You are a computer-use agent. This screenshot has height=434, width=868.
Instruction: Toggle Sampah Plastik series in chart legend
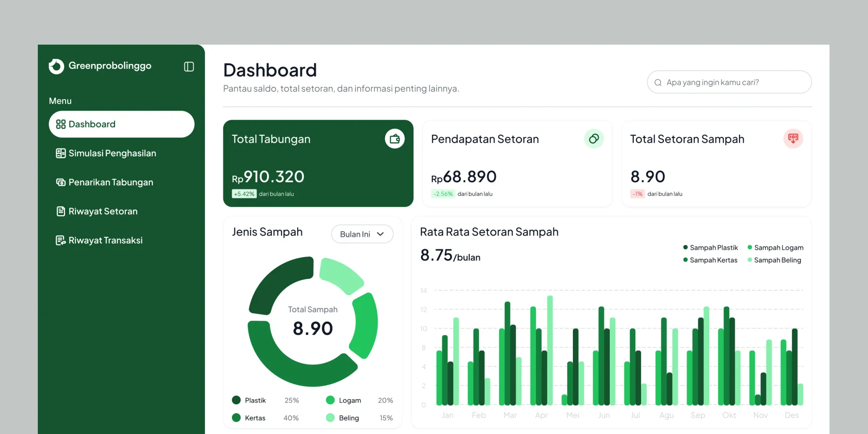710,247
